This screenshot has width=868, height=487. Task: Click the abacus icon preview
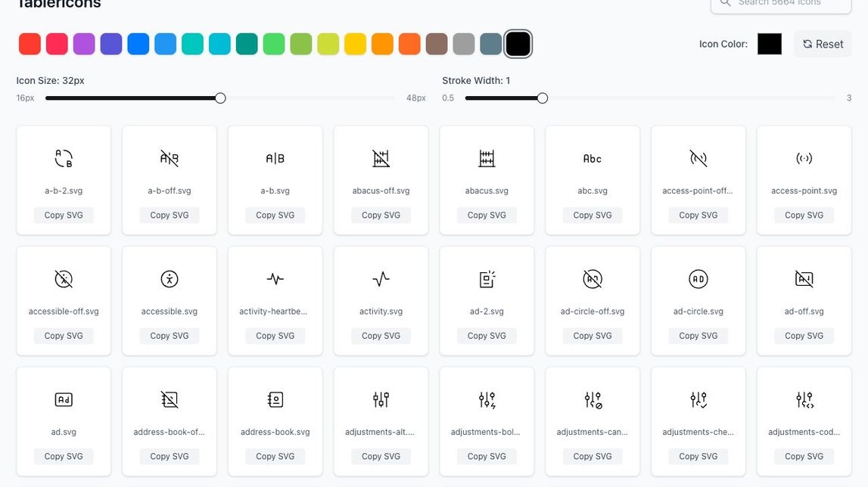coord(487,159)
